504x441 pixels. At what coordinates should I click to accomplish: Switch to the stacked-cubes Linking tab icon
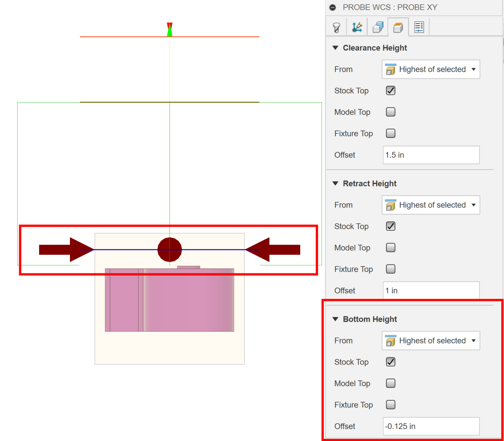coord(377,27)
